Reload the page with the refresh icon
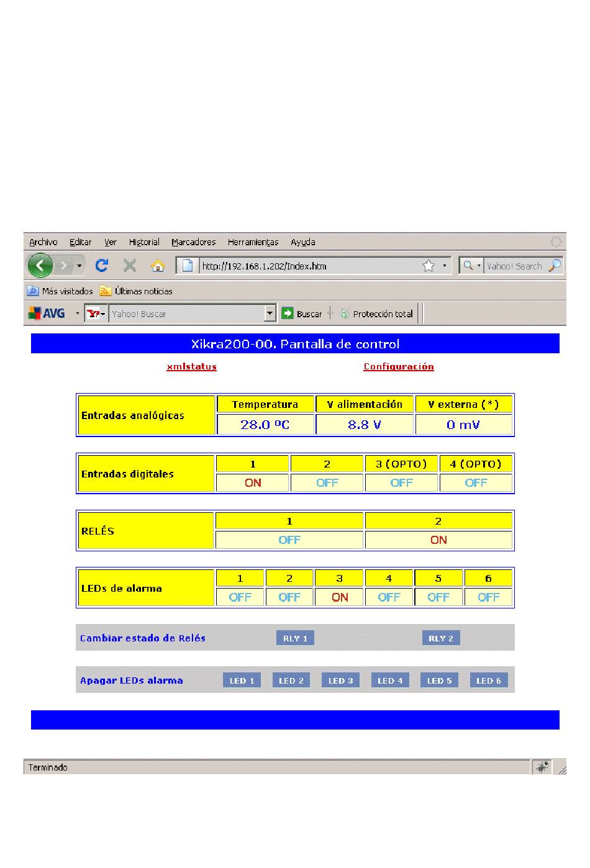This screenshot has height=868, width=590. [x=102, y=266]
